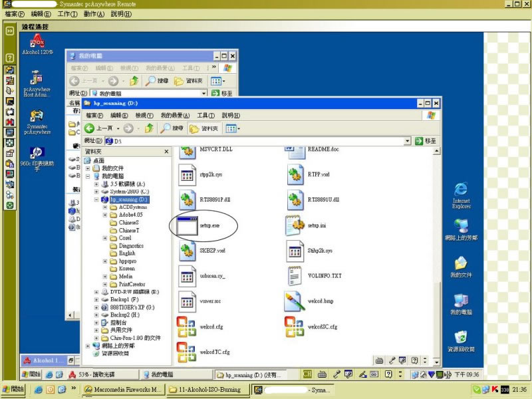Select the SKB2P.vxd file icon
This screenshot has width=532, height=399.
tap(188, 251)
